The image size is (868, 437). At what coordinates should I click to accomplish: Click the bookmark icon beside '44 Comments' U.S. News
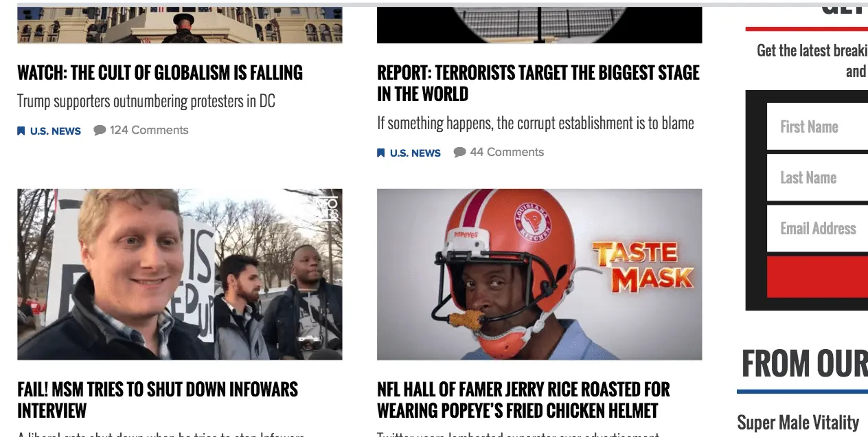point(381,153)
